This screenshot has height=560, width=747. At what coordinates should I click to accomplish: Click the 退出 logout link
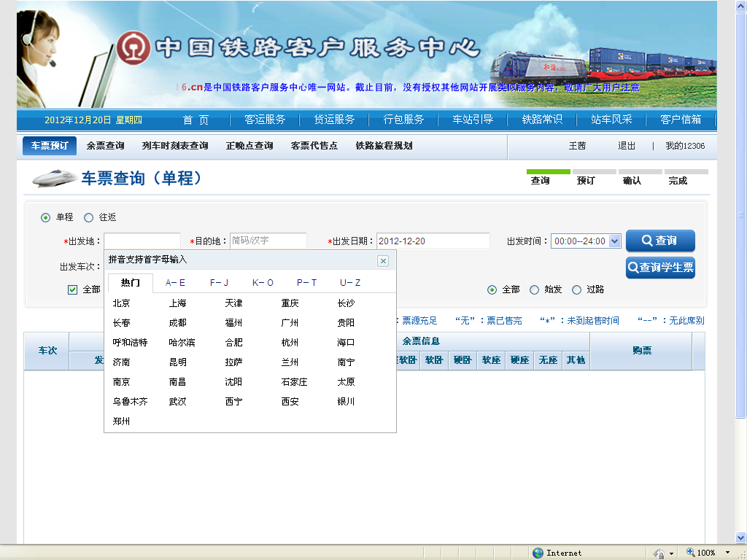(x=627, y=146)
